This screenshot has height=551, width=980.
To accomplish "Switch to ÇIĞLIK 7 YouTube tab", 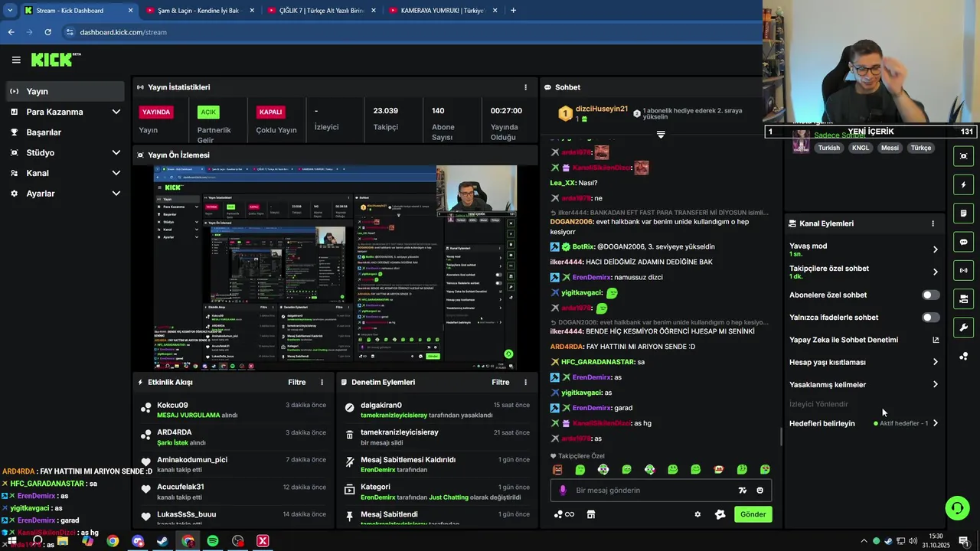I will [x=320, y=10].
